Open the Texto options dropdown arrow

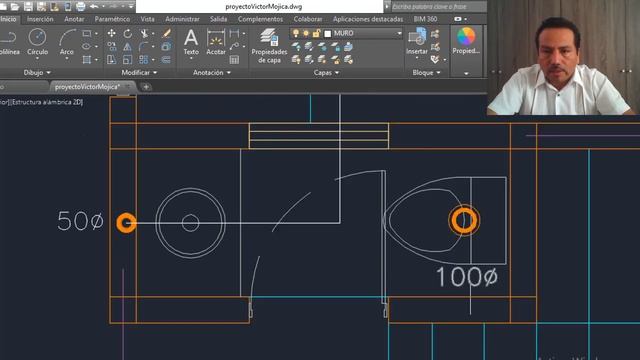[191, 59]
